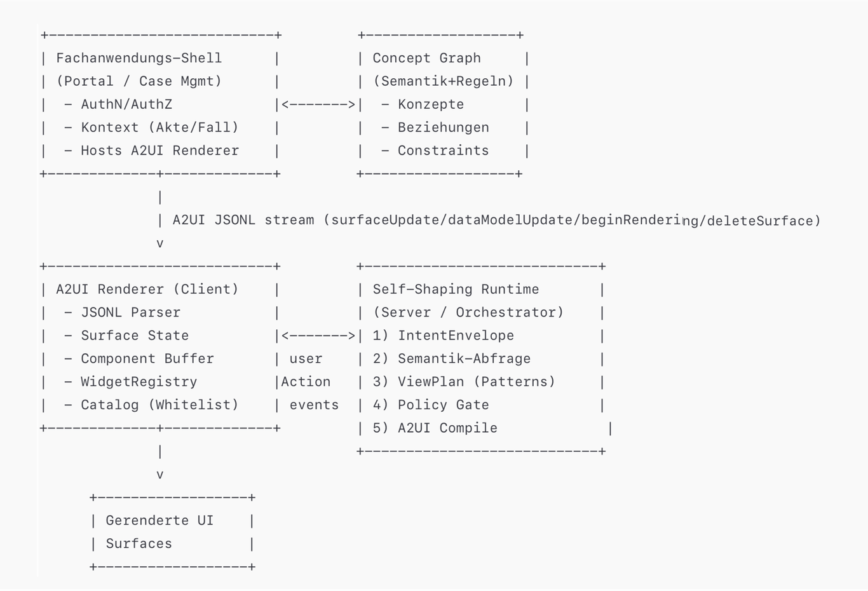Image resolution: width=868 pixels, height=591 pixels.
Task: Click "Hosts A2UI Renderer" text
Action: (x=159, y=151)
